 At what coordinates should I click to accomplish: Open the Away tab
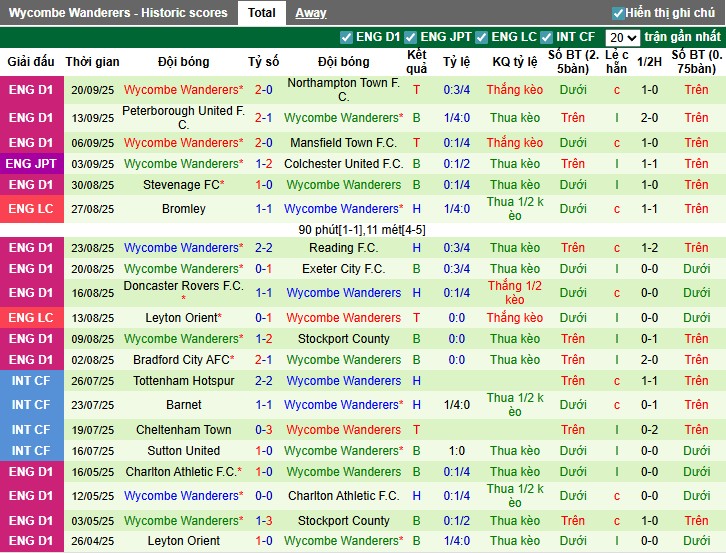click(311, 13)
